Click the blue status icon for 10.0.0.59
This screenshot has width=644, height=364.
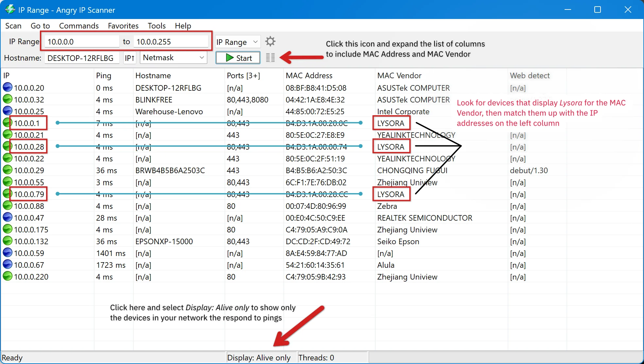(8, 253)
